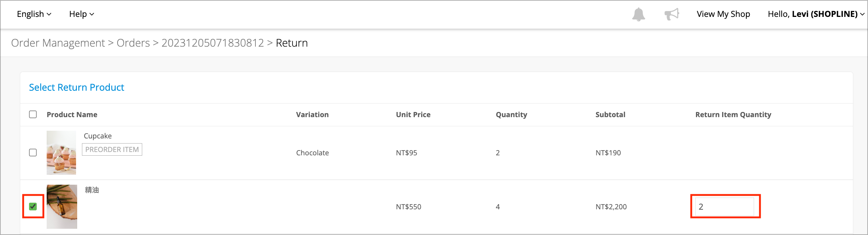This screenshot has width=868, height=235.
Task: Click View My Shop link
Action: (x=723, y=14)
